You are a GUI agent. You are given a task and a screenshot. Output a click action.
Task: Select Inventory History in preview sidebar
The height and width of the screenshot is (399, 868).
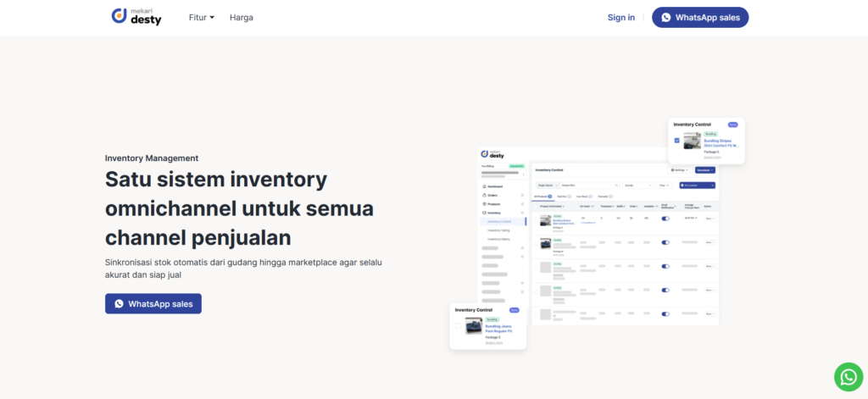(x=498, y=239)
